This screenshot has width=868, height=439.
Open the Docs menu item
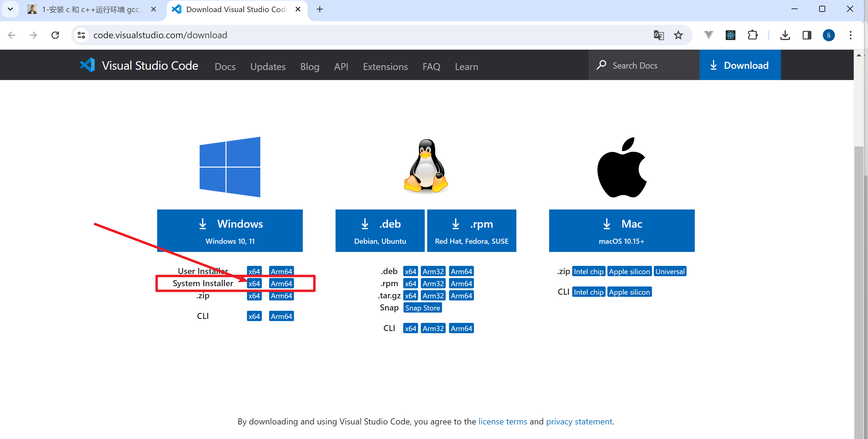(x=225, y=66)
